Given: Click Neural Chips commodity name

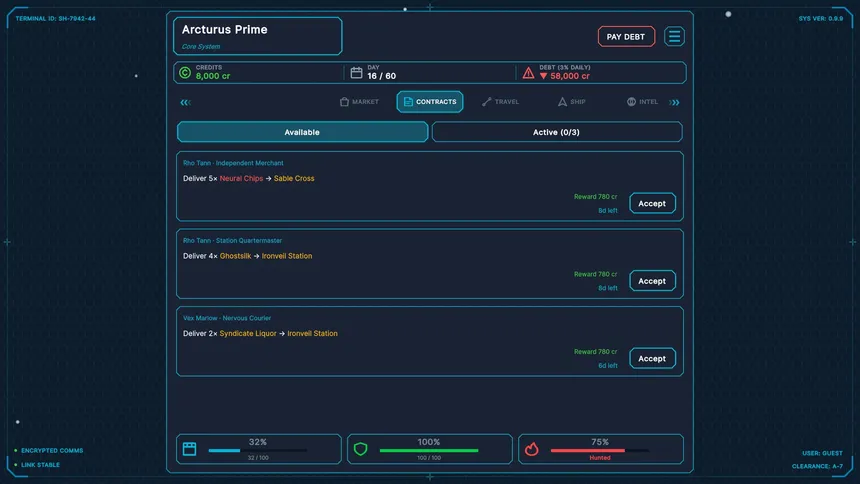Looking at the screenshot, I should [241, 178].
